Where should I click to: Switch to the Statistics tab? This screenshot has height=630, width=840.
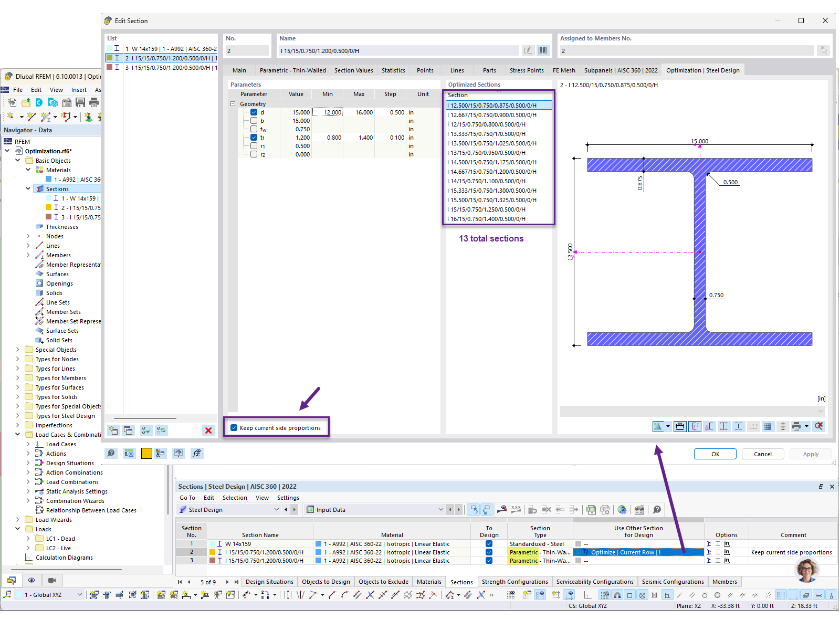point(393,70)
